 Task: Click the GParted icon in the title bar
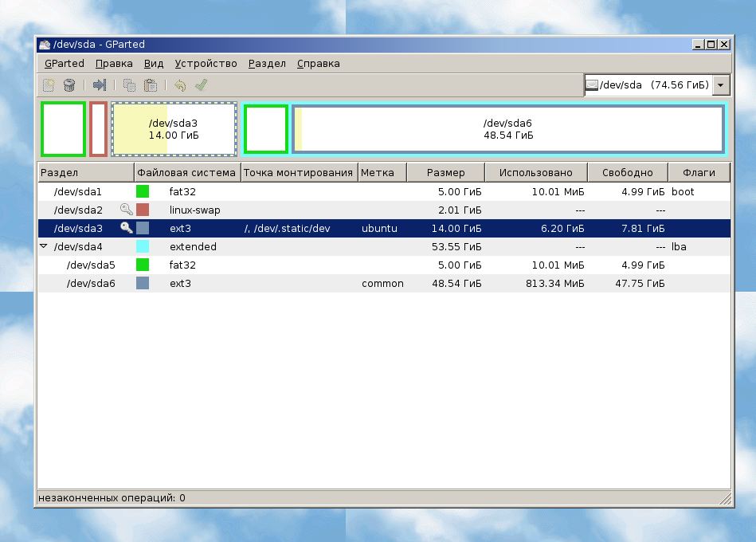point(45,45)
